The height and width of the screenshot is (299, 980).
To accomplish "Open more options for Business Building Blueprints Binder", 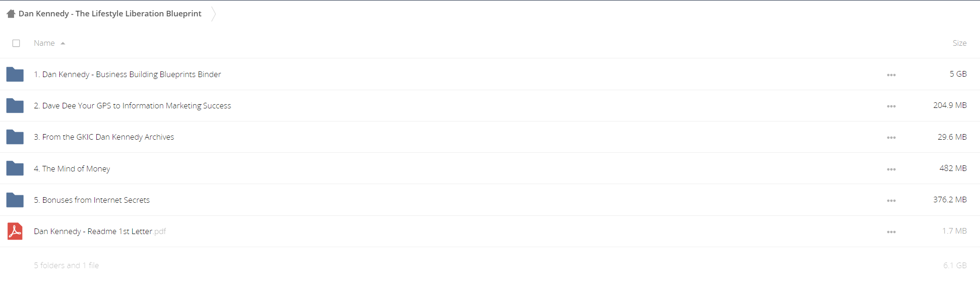I will 891,75.
